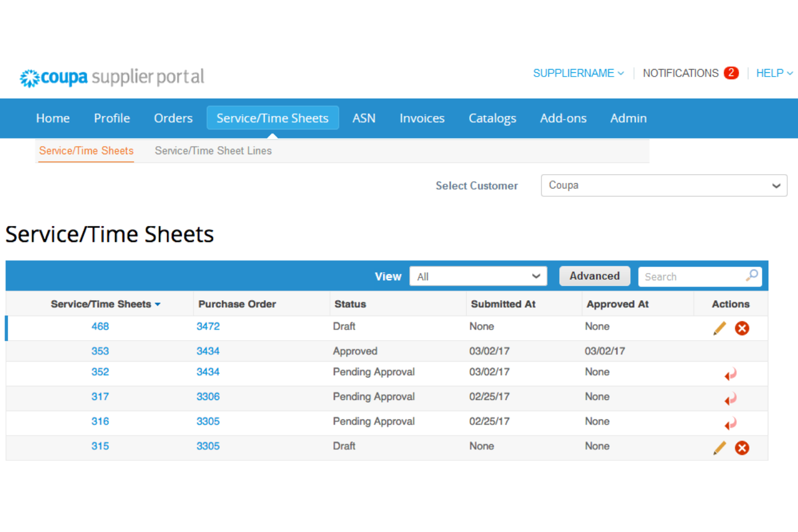This screenshot has height=532, width=798.
Task: Withdraw time sheet 317 using curved arrow icon
Action: pos(731,399)
